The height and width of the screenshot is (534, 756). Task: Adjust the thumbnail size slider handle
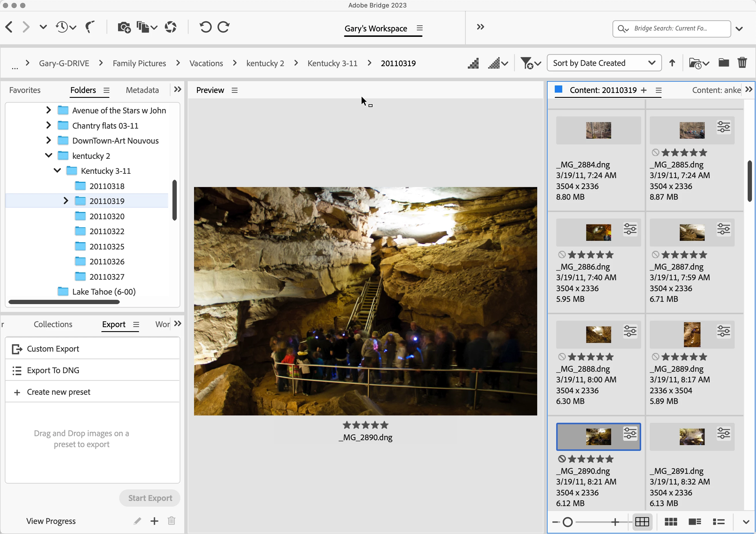click(567, 522)
